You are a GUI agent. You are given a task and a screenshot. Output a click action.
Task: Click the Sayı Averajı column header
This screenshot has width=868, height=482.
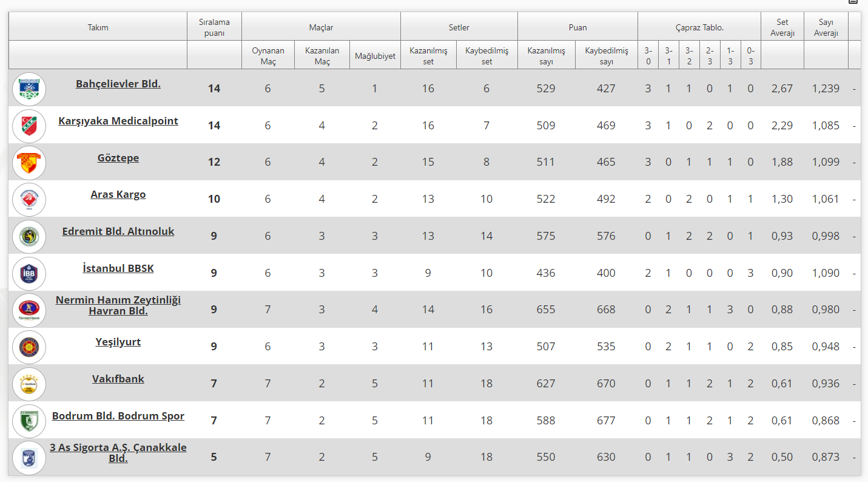pos(826,27)
